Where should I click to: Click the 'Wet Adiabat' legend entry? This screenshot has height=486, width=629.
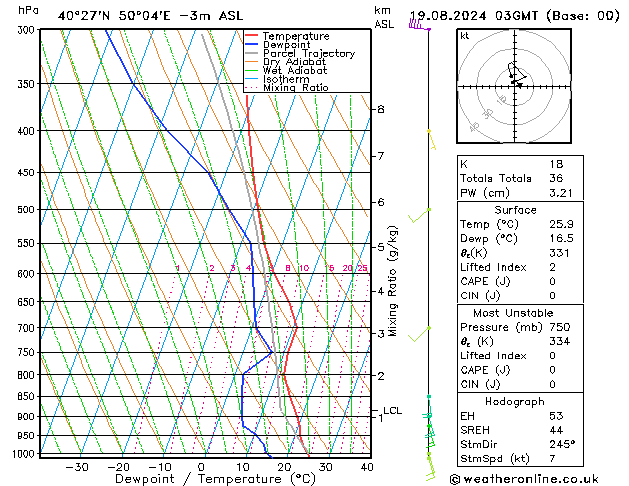click(x=295, y=70)
